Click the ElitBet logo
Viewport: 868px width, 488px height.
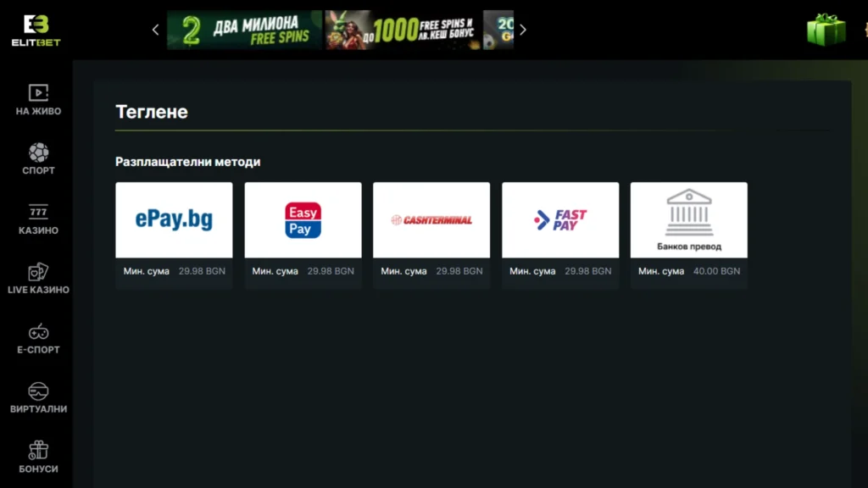pos(36,31)
